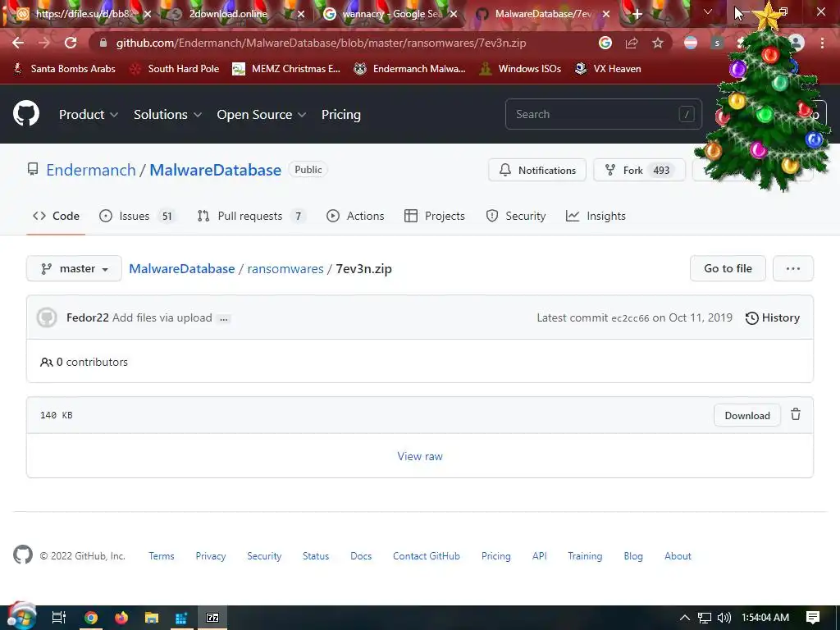Open the Pull requests tab
The image size is (840, 630).
pos(251,216)
